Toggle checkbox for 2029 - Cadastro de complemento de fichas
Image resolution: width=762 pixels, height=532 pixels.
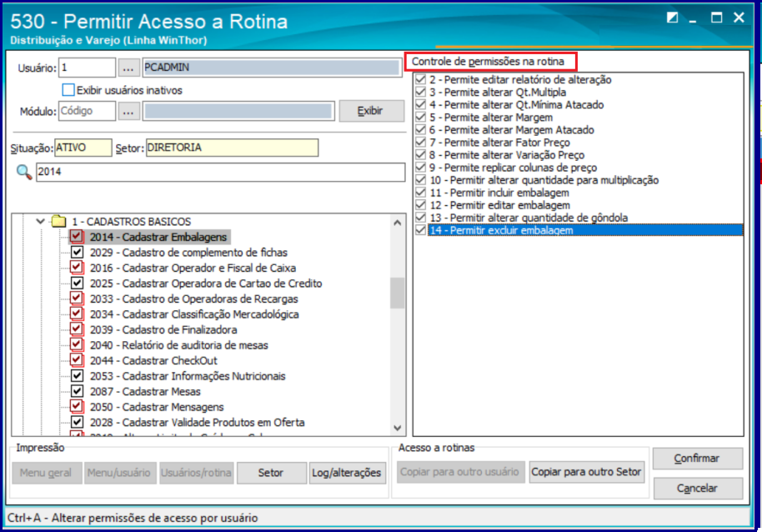click(x=77, y=252)
